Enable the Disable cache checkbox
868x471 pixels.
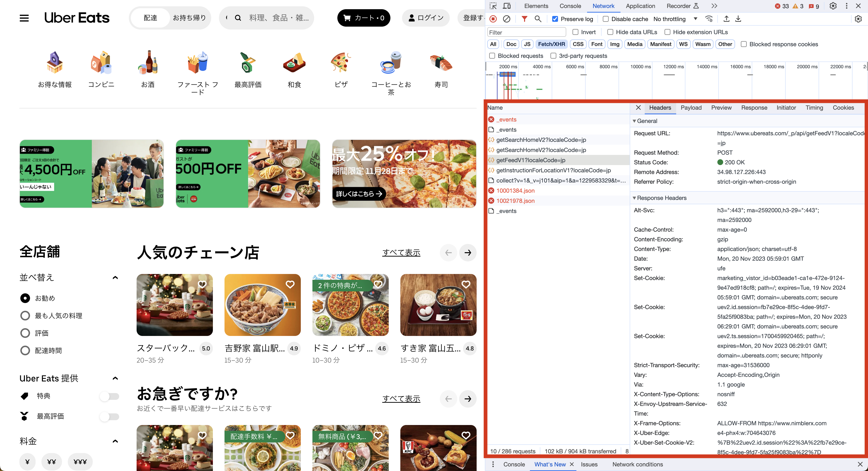tap(605, 19)
